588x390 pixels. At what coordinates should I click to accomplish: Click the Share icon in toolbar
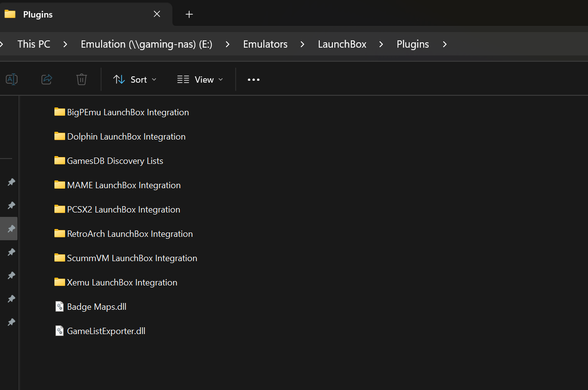point(47,79)
